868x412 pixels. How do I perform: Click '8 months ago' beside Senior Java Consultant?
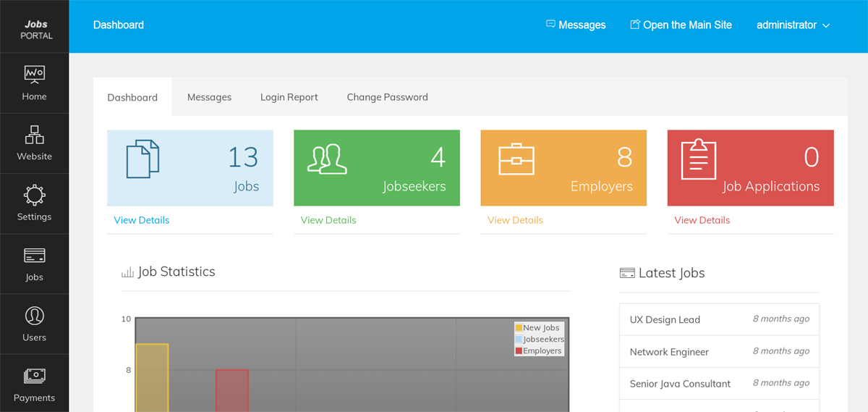(780, 383)
